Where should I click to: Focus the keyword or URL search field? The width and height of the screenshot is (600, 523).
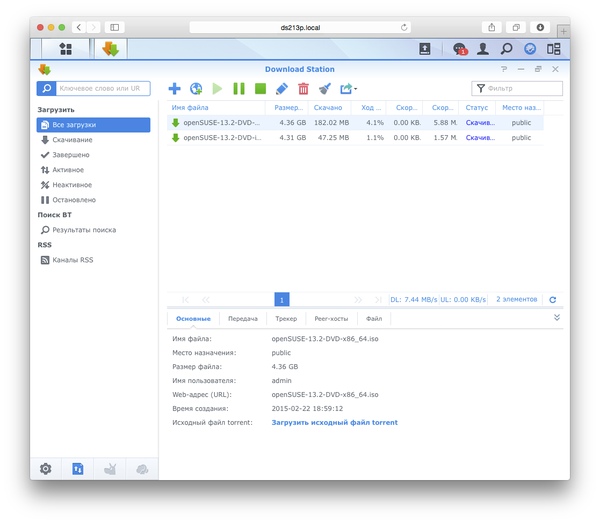103,88
